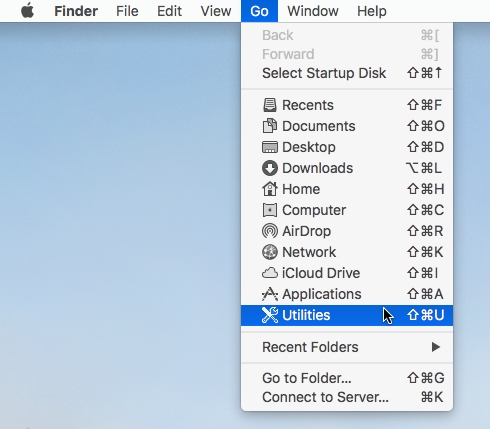Click the Downloads arrow circle icon
This screenshot has height=429, width=490.
tap(270, 168)
